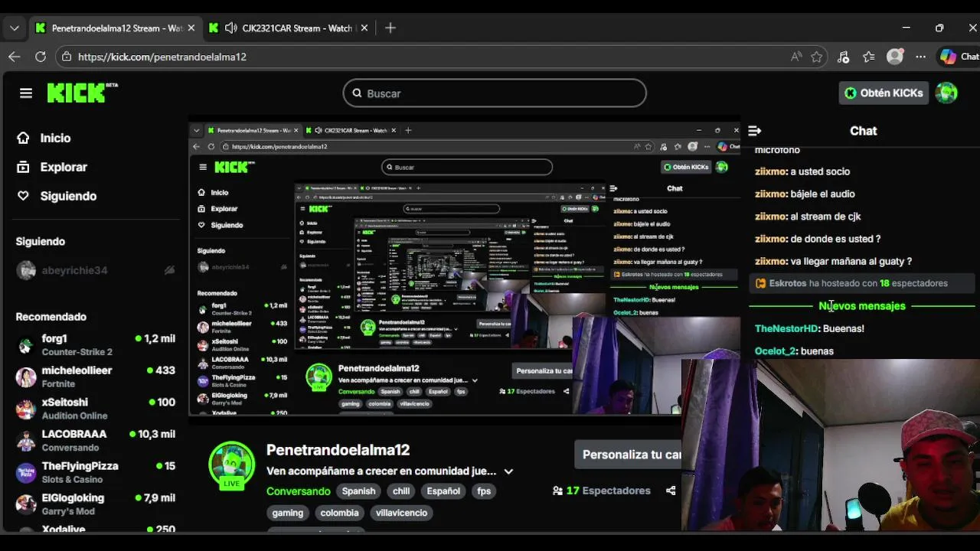Select the Español tag
Screen dimensions: 980x551
443,491
